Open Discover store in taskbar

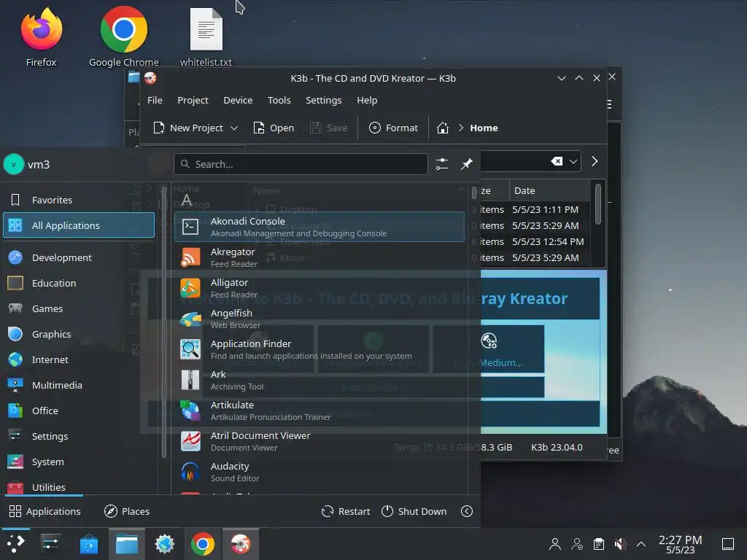click(x=88, y=544)
